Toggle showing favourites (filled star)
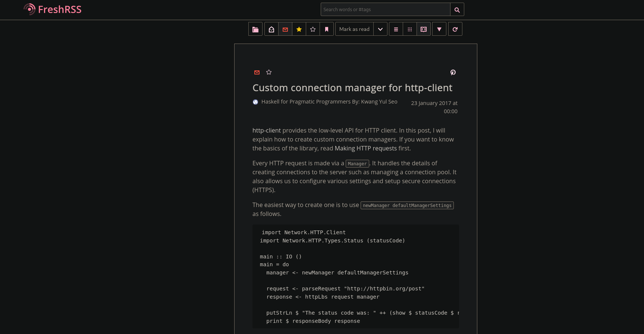644x334 pixels. [299, 29]
